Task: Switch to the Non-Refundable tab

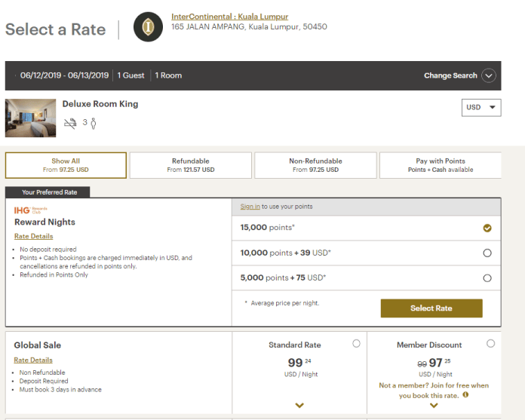Action: tap(315, 165)
